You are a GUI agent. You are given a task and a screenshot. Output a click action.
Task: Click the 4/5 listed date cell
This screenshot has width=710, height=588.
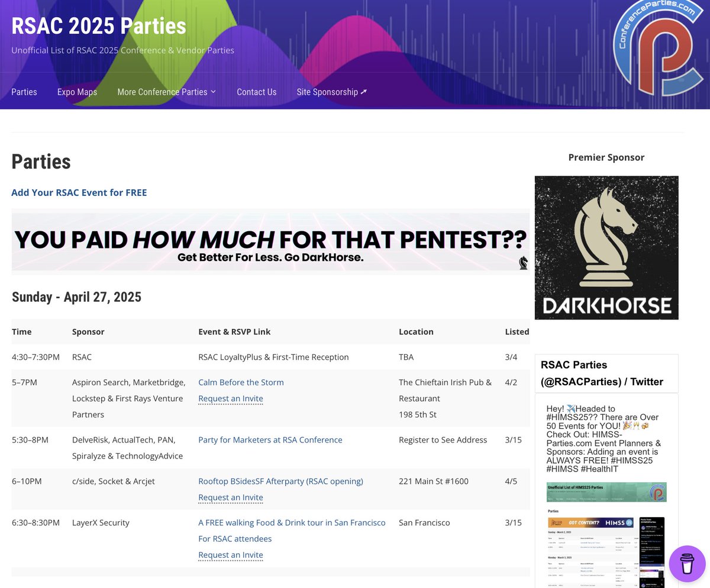coord(511,481)
